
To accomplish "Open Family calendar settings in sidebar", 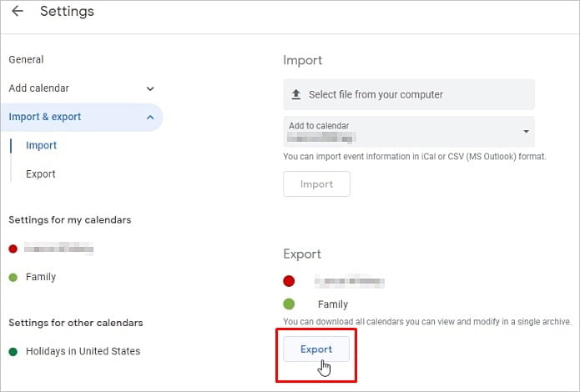I will tap(41, 277).
